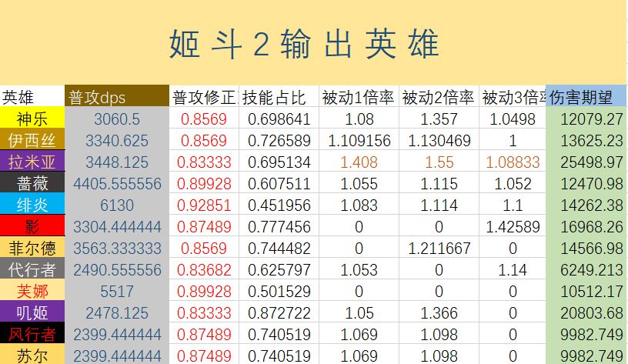Screen dimensions: 628x364
Task: Select the 英雄 column header
Action: [x=32, y=98]
